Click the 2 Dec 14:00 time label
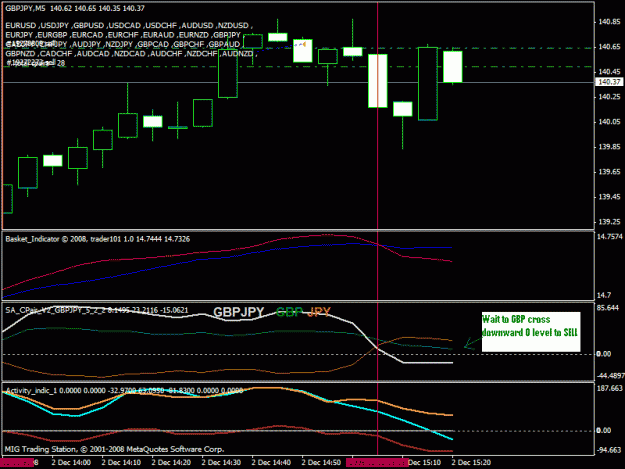The width and height of the screenshot is (625, 469). point(71,463)
